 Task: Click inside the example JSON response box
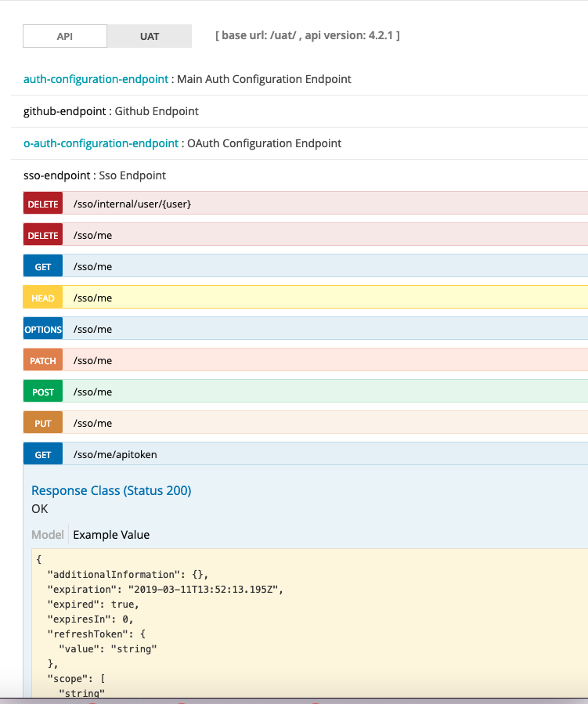coord(313,619)
